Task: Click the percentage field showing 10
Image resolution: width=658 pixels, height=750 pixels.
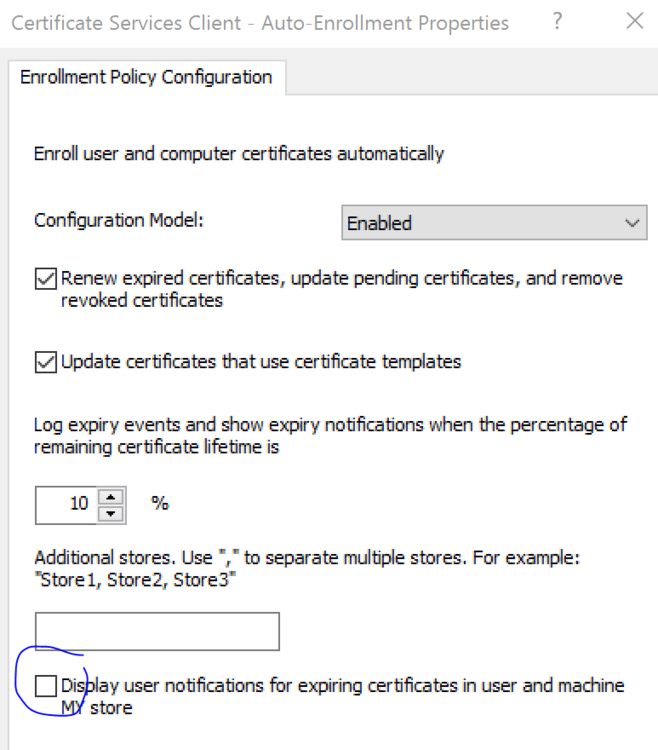Action: click(x=68, y=504)
